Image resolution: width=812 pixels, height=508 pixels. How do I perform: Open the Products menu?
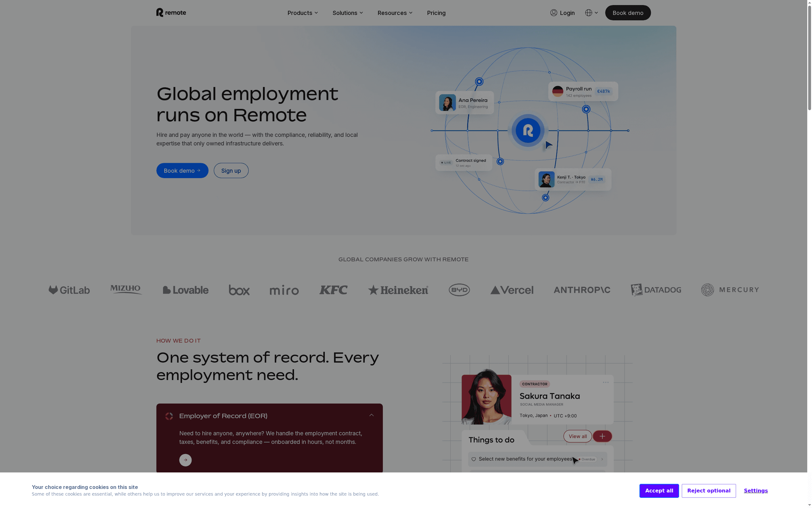[x=303, y=13]
